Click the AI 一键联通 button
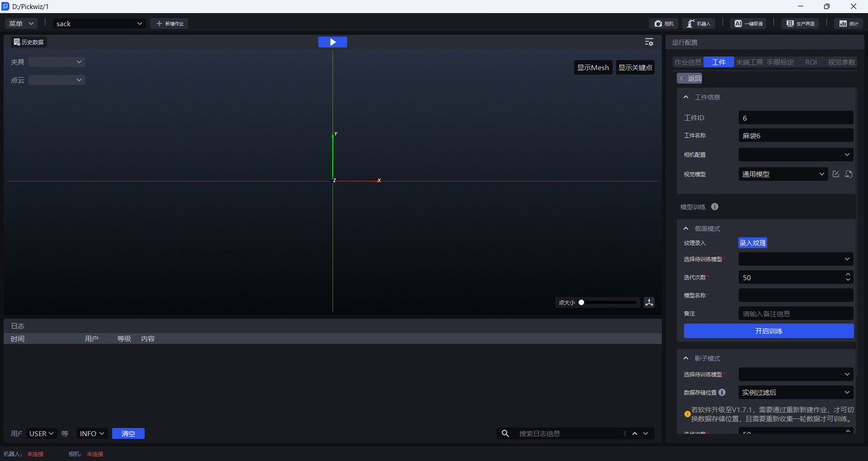868x461 pixels. [x=749, y=24]
